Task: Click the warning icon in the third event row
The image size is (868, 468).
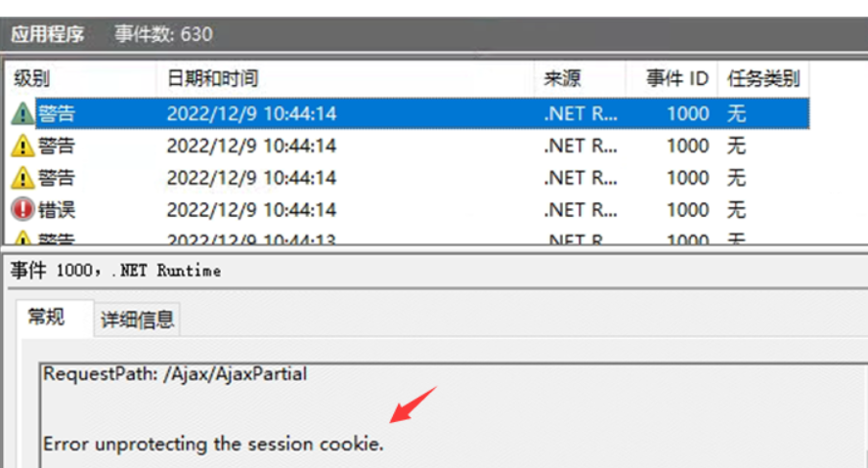Action: 22,178
